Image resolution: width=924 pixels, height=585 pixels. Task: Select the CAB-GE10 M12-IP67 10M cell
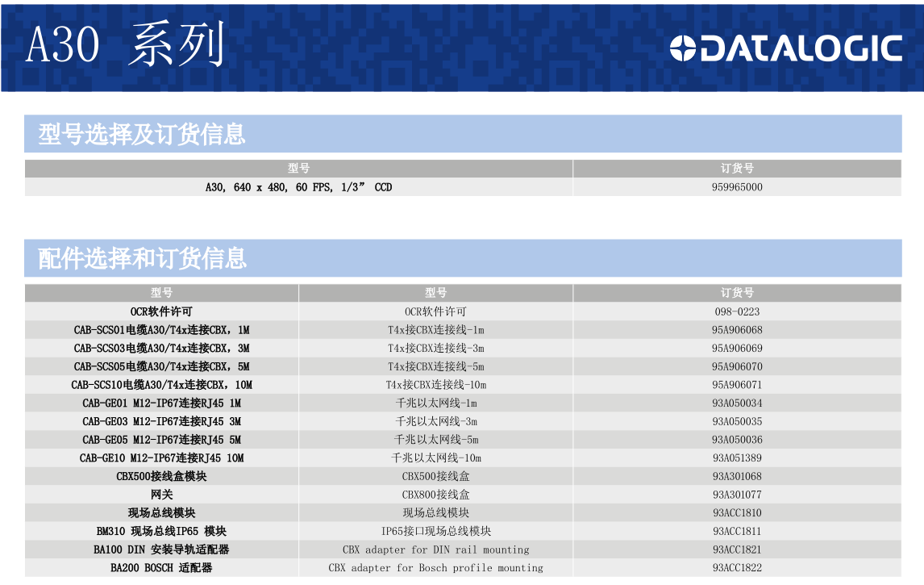(x=161, y=458)
